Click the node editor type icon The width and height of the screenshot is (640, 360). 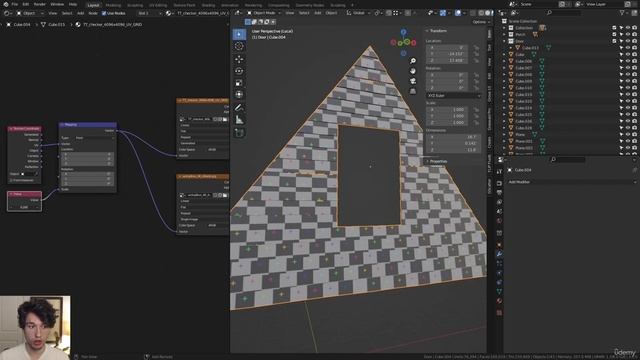(x=7, y=13)
